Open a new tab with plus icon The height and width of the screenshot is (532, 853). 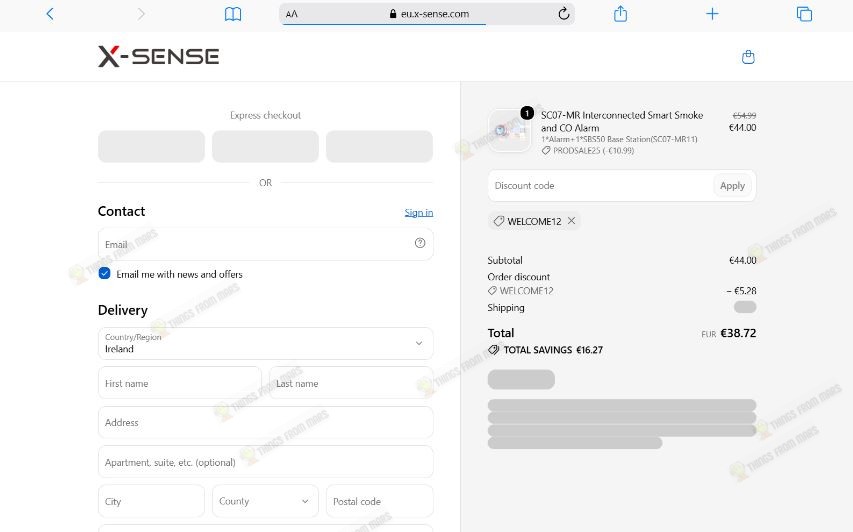point(712,14)
